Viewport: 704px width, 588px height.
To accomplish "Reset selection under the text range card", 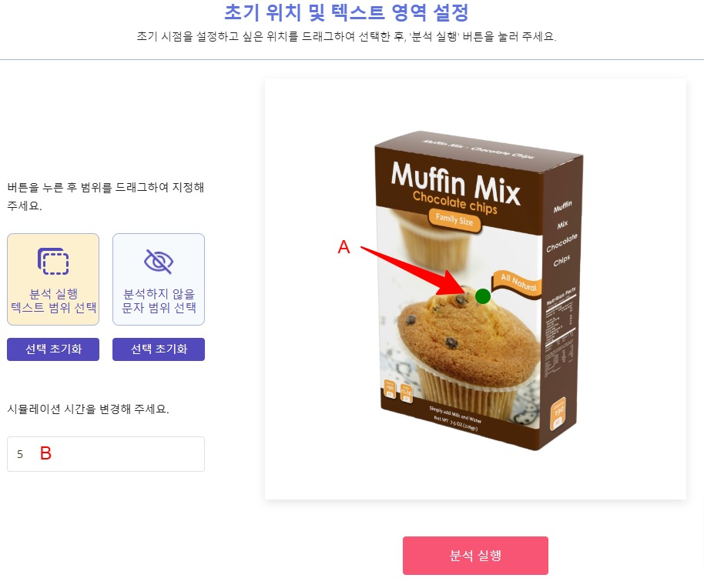I will point(53,349).
